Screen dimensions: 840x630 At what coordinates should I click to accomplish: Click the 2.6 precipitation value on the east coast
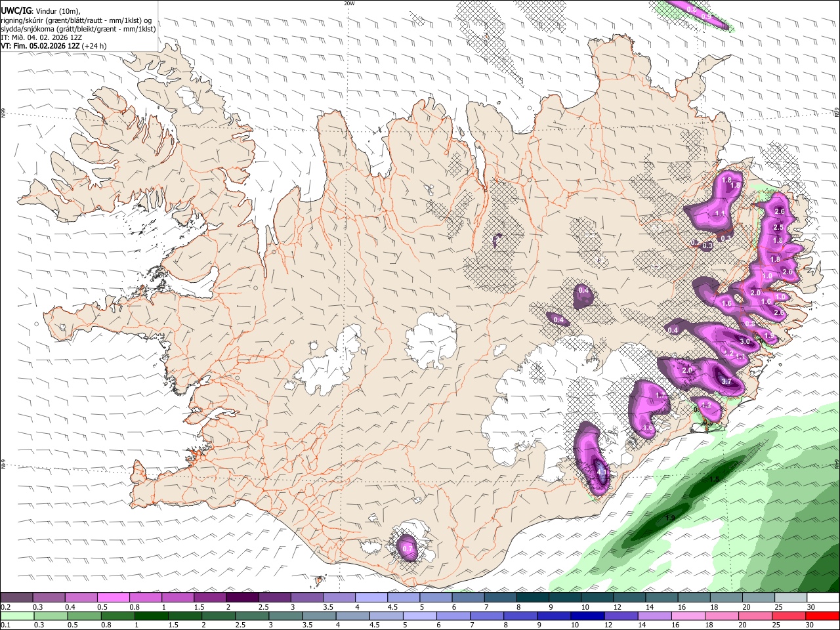[780, 211]
